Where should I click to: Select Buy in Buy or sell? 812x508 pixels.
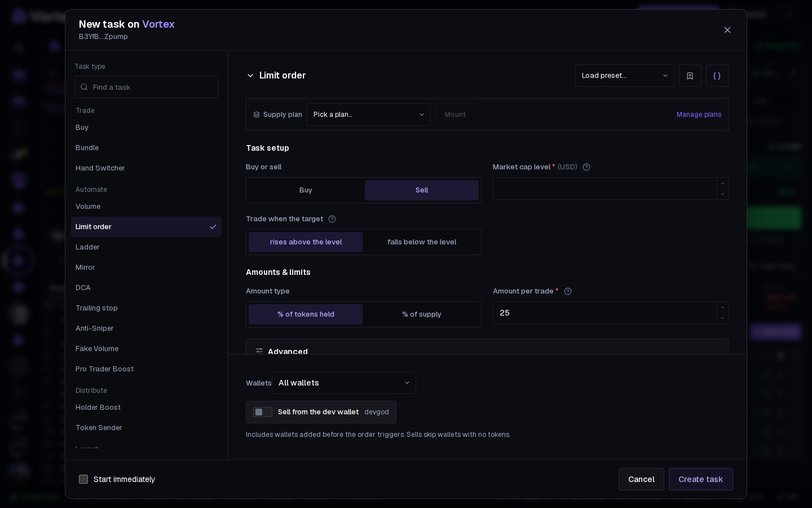[x=306, y=190]
